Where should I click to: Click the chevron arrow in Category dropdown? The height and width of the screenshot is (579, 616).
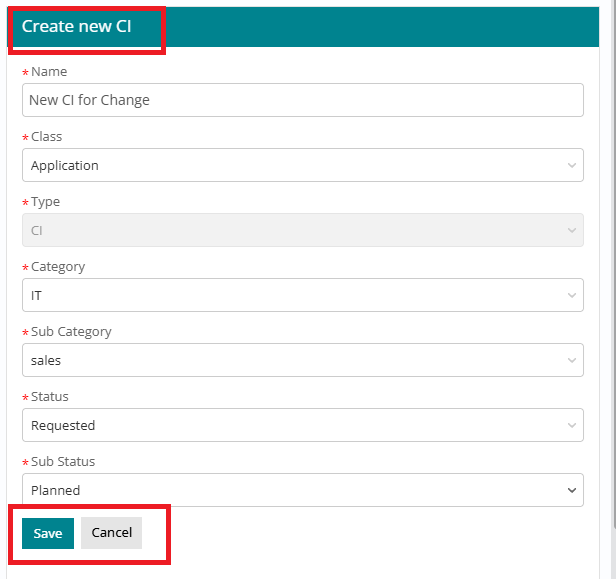pyautogui.click(x=571, y=295)
